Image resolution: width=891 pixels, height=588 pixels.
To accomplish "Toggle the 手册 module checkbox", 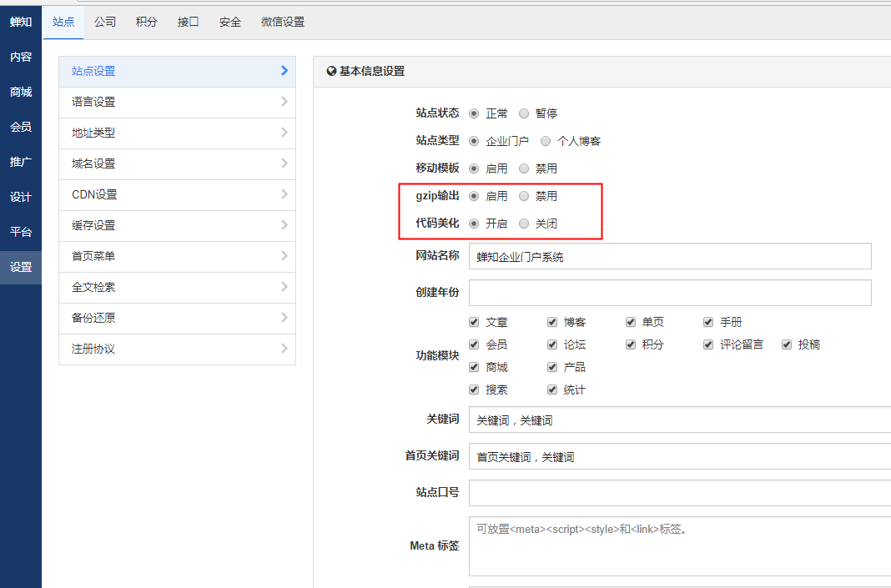I will 708,322.
